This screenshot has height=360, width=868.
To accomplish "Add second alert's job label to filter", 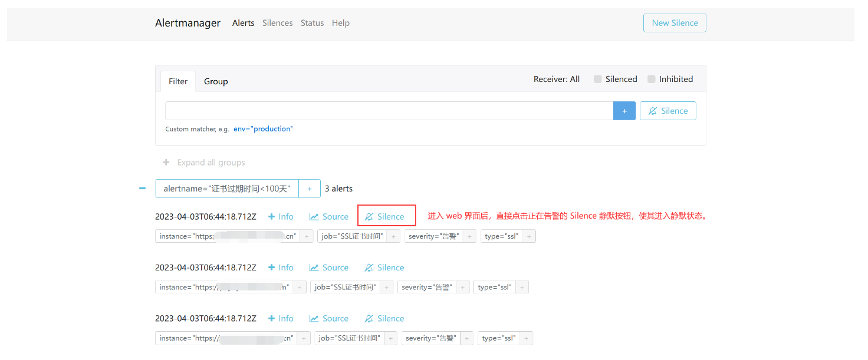I will (x=387, y=287).
